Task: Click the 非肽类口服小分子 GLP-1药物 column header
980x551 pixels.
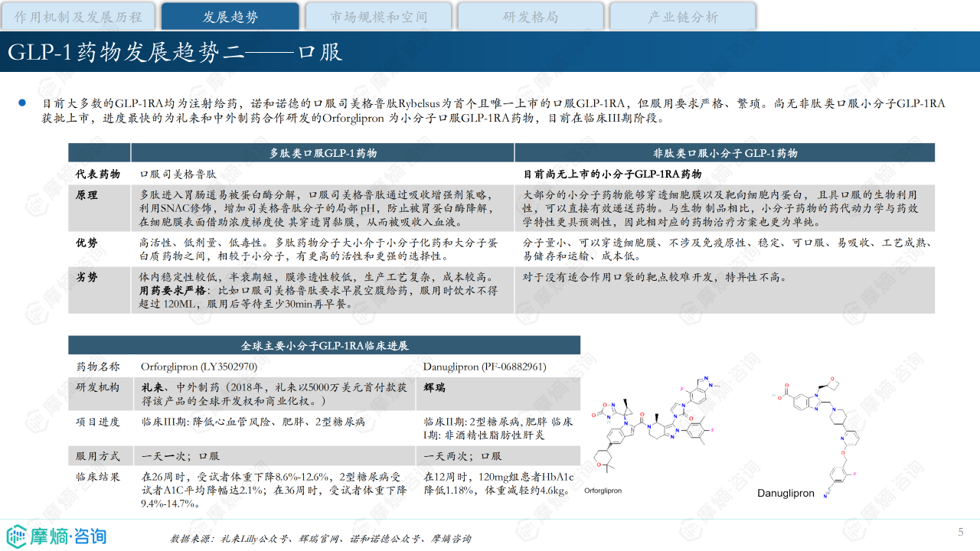Action: [725, 153]
